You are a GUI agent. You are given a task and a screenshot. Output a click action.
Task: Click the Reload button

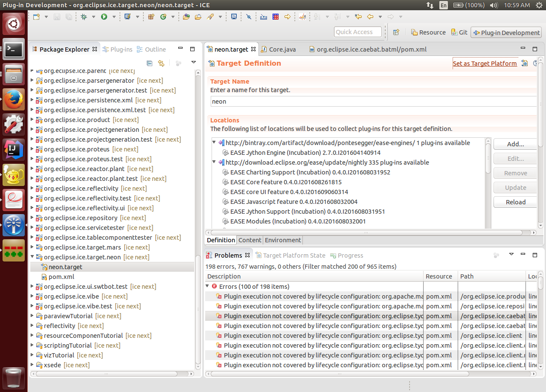tap(515, 202)
